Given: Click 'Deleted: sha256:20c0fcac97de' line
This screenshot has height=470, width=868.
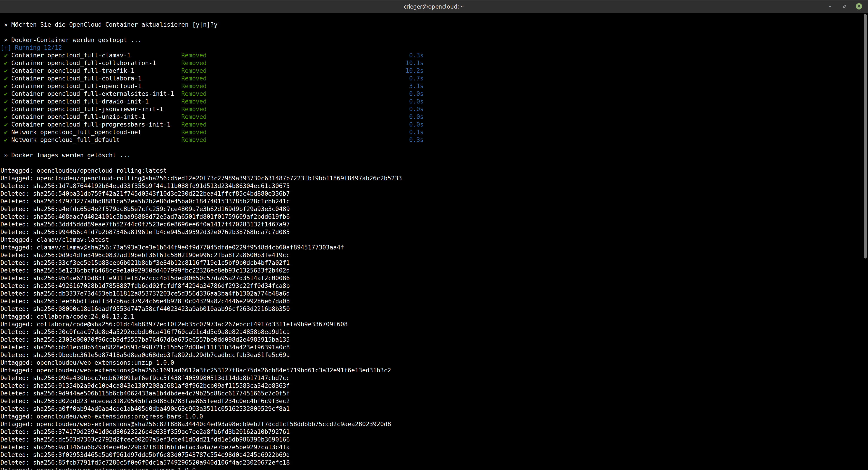Looking at the screenshot, I should [x=145, y=332].
